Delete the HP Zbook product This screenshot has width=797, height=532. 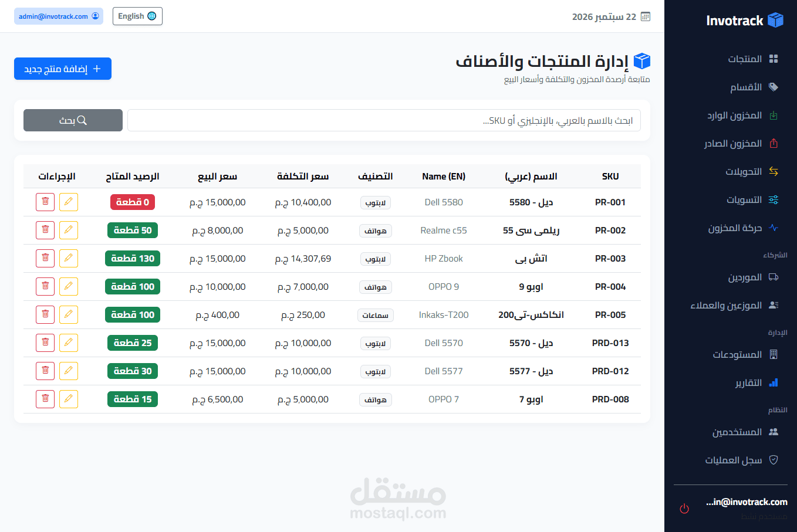tap(45, 258)
